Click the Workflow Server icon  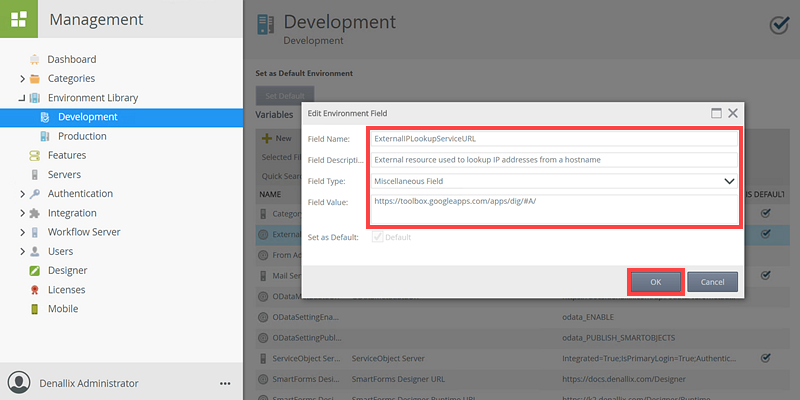[x=35, y=232]
